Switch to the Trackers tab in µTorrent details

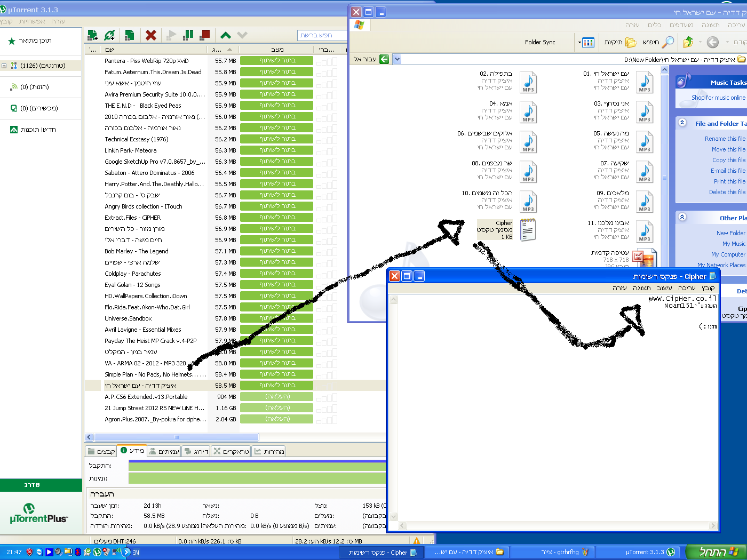[231, 451]
